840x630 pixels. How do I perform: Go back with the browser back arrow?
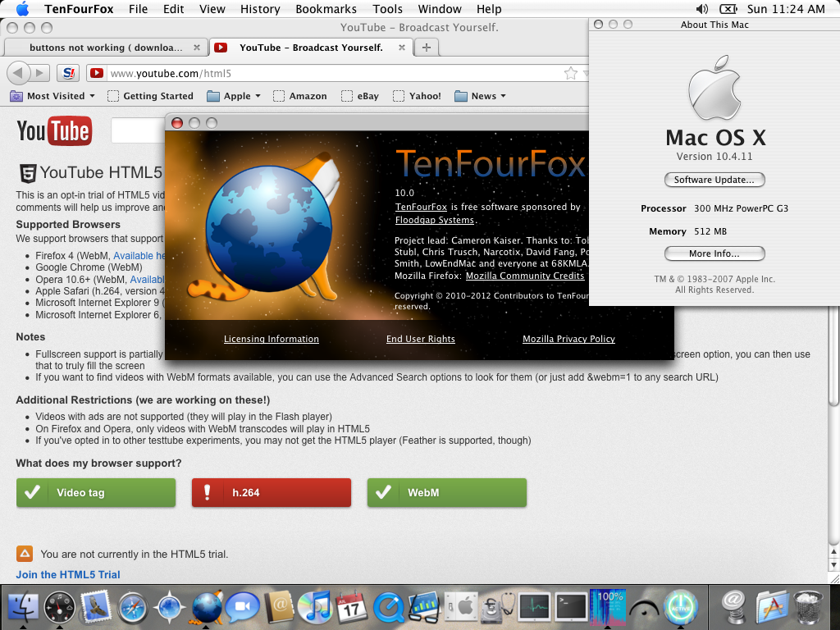tap(18, 73)
